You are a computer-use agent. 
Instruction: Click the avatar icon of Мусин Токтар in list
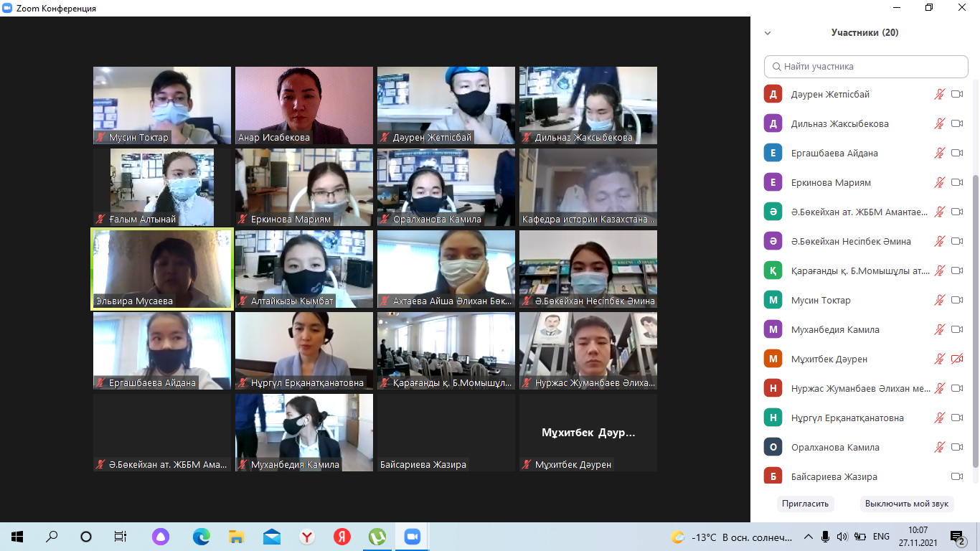(773, 300)
